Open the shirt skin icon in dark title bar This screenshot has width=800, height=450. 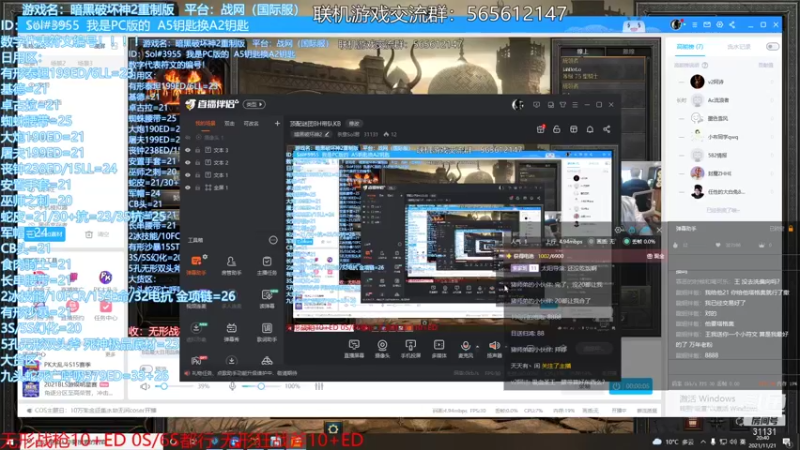(563, 105)
